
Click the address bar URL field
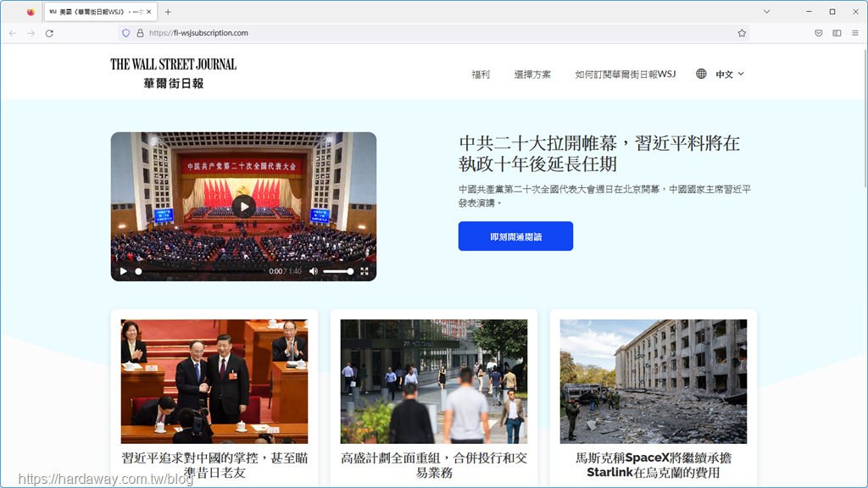pyautogui.click(x=435, y=33)
